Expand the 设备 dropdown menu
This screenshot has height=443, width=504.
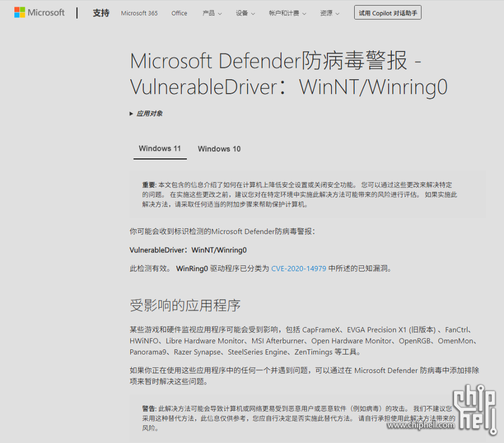pyautogui.click(x=245, y=13)
